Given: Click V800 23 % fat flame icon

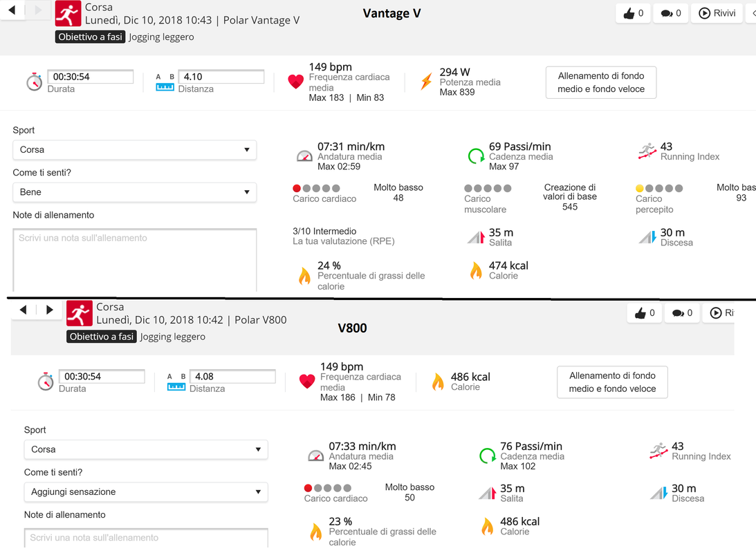Looking at the screenshot, I should click(x=316, y=532).
